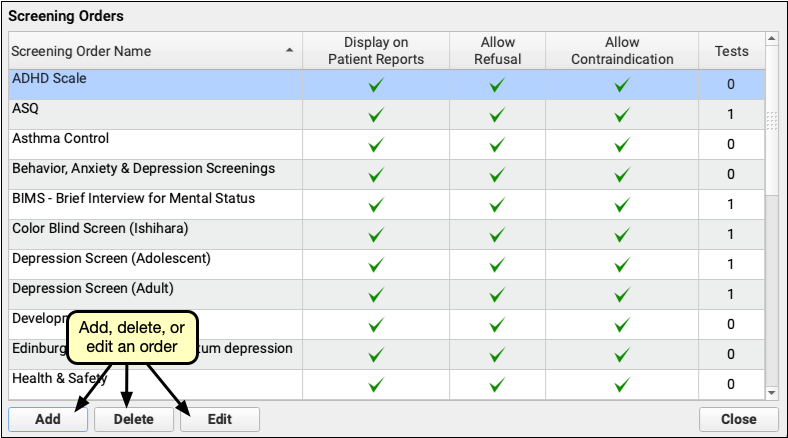Select the ASQ screening order row
The width and height of the screenshot is (788, 438).
(x=150, y=110)
